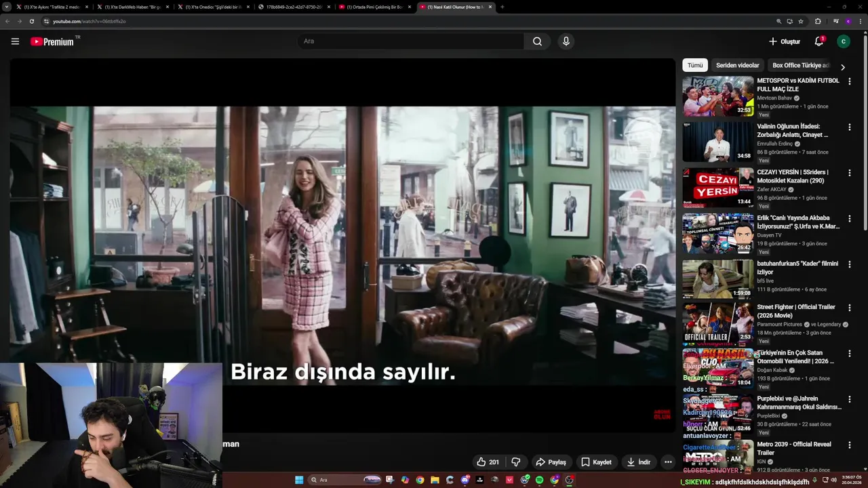Open options for Purplebixi Kahramanmaraş video
Screen dimensions: 868x488
coord(849,399)
